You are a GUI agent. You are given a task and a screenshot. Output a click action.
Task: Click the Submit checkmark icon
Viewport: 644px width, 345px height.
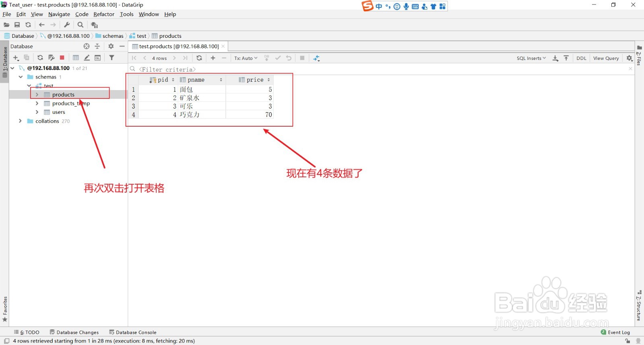click(278, 58)
